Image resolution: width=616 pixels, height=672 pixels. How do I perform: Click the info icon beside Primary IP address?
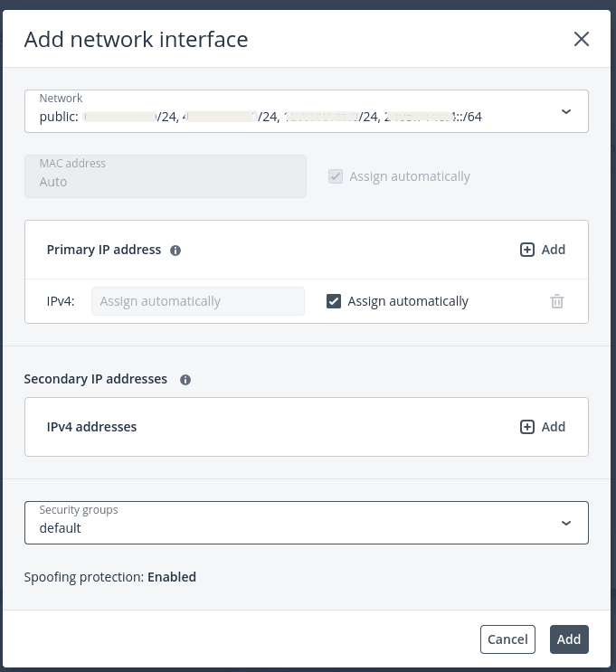click(175, 251)
